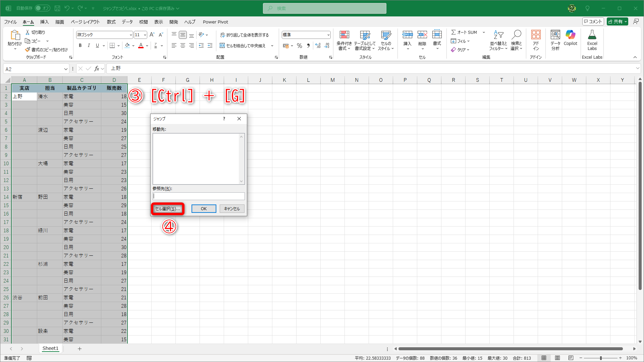Open the Data ribbon tab

[x=127, y=22]
